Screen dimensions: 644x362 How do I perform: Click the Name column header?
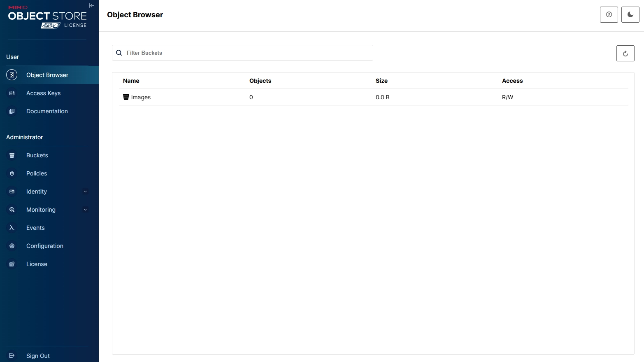click(x=131, y=81)
